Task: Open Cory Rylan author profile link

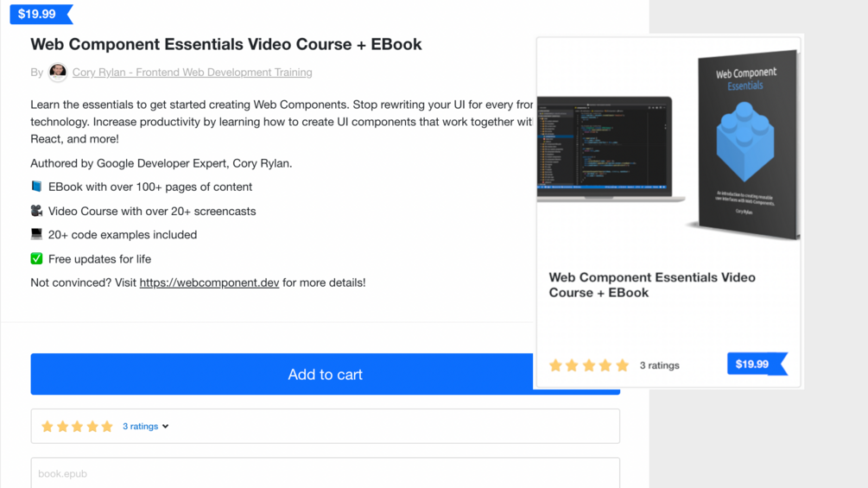Action: coord(192,73)
